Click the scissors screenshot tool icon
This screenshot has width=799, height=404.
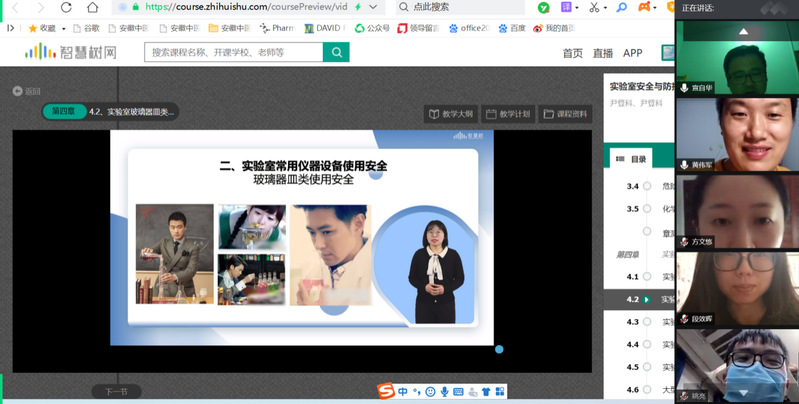tap(594, 7)
